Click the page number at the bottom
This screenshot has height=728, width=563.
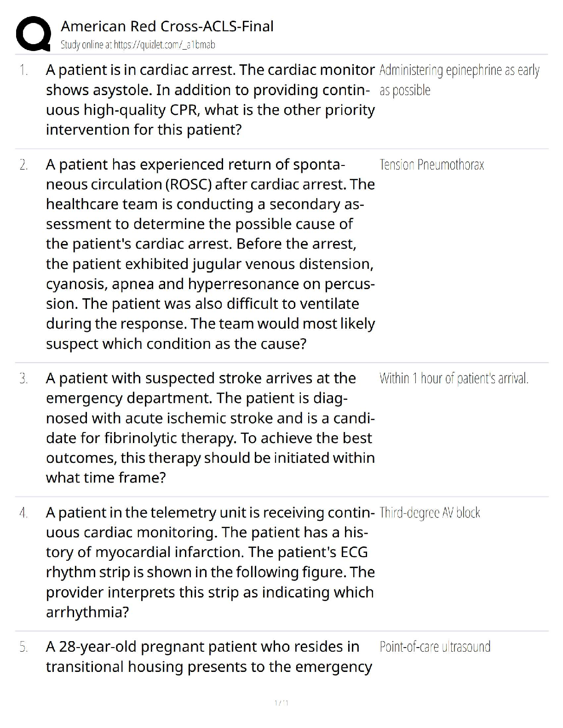281,703
